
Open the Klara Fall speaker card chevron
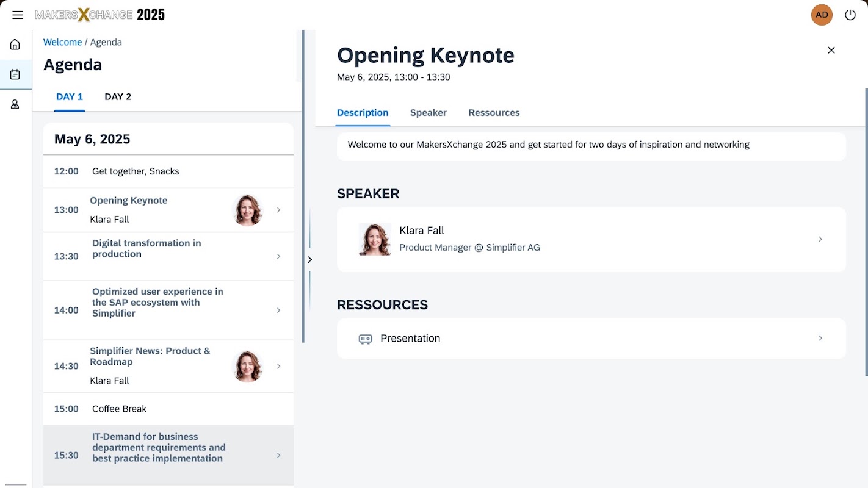[x=820, y=239]
